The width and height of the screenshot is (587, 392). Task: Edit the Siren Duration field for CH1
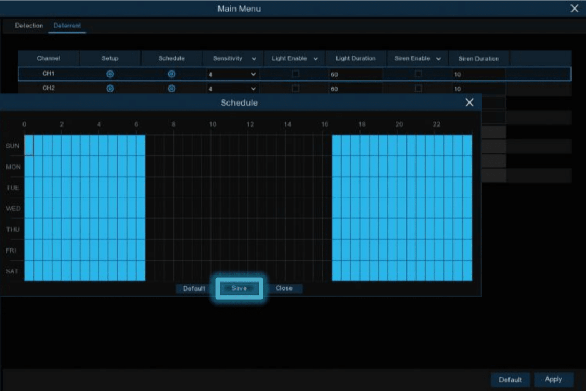click(x=478, y=74)
